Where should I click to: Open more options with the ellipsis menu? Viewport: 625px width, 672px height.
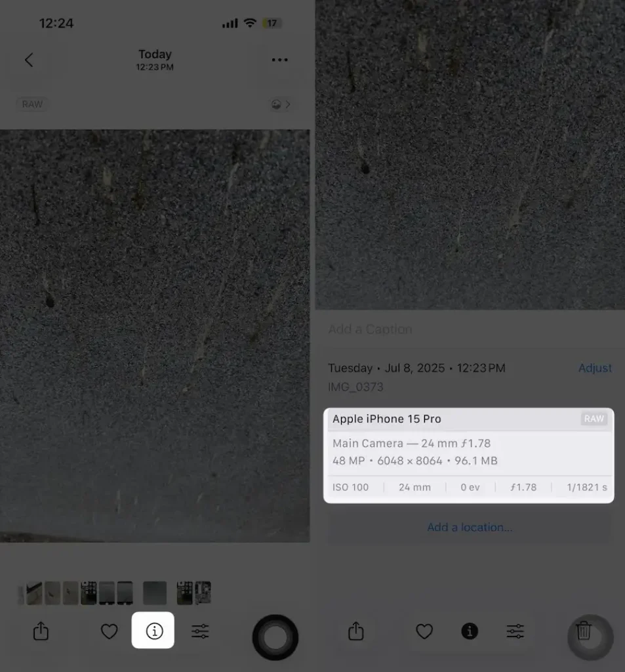coord(279,60)
